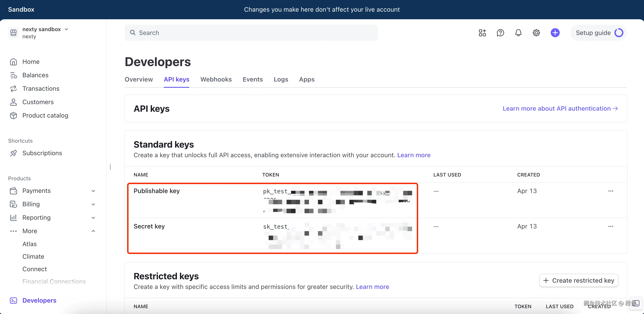Collapse the More section
This screenshot has height=314, width=644.
tap(93, 231)
